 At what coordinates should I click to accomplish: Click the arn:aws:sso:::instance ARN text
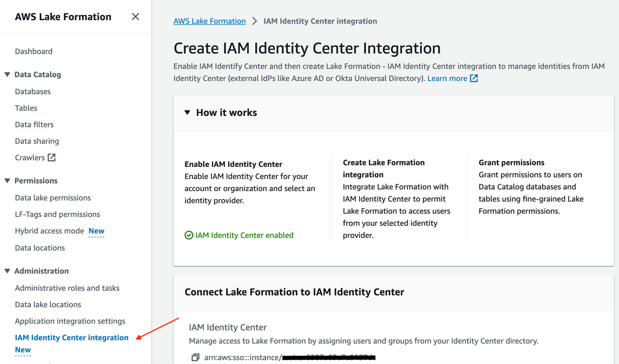point(290,358)
